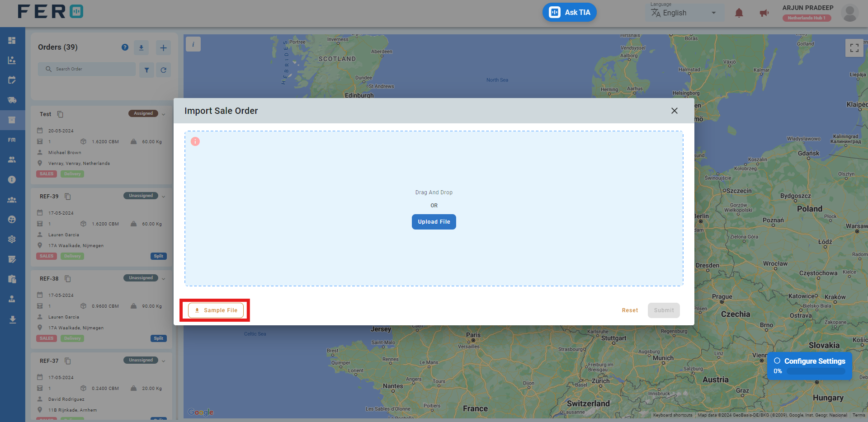
Task: Select the orders archive box sidebar icon
Action: [12, 120]
